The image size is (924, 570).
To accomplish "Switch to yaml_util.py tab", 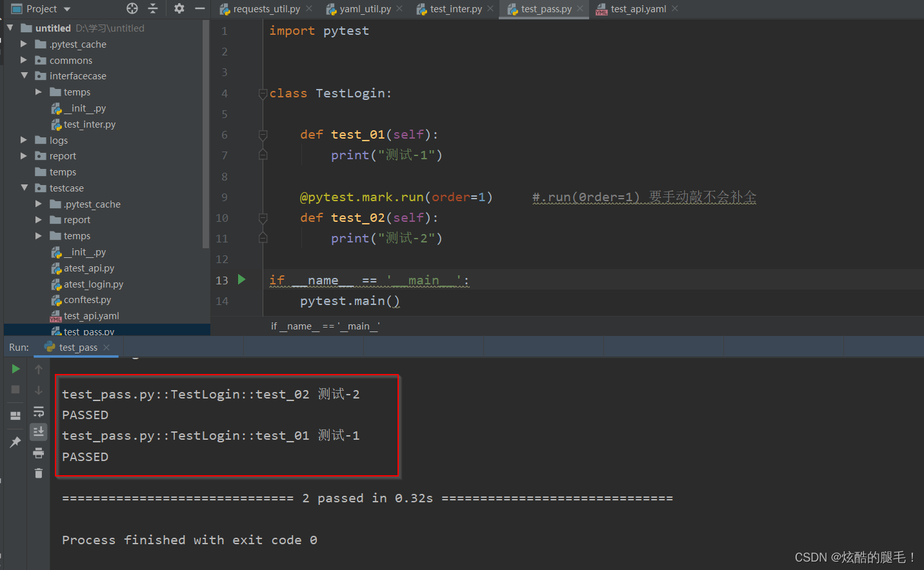I will tap(365, 9).
